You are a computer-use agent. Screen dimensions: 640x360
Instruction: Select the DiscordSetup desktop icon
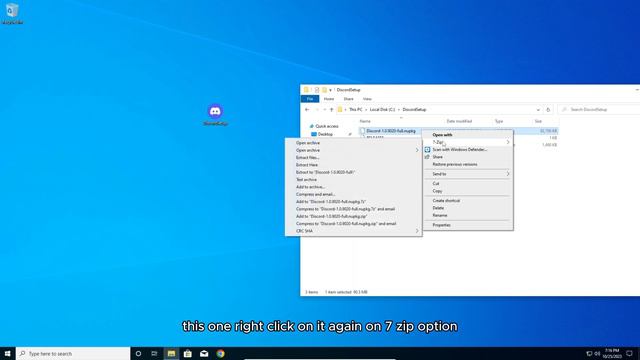pyautogui.click(x=216, y=115)
